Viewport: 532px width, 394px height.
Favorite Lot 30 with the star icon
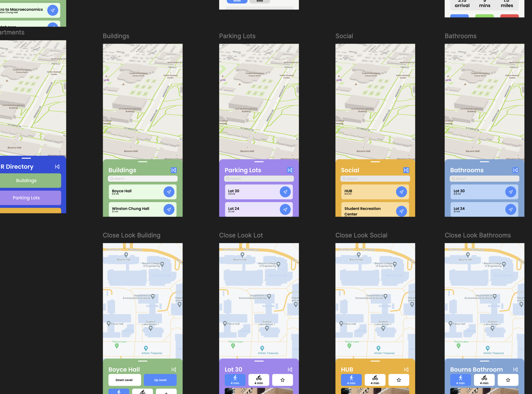(x=282, y=380)
